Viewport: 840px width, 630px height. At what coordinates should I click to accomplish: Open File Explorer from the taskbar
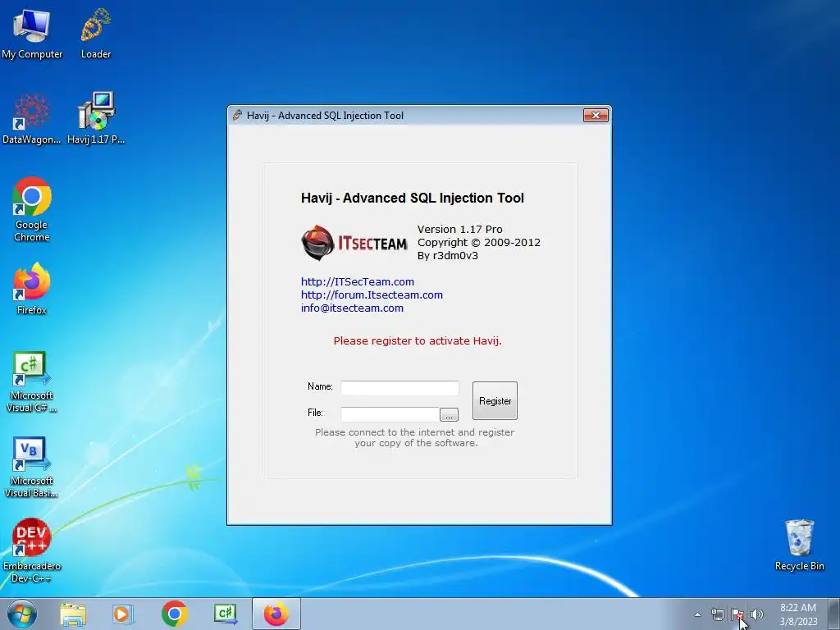coord(73,614)
